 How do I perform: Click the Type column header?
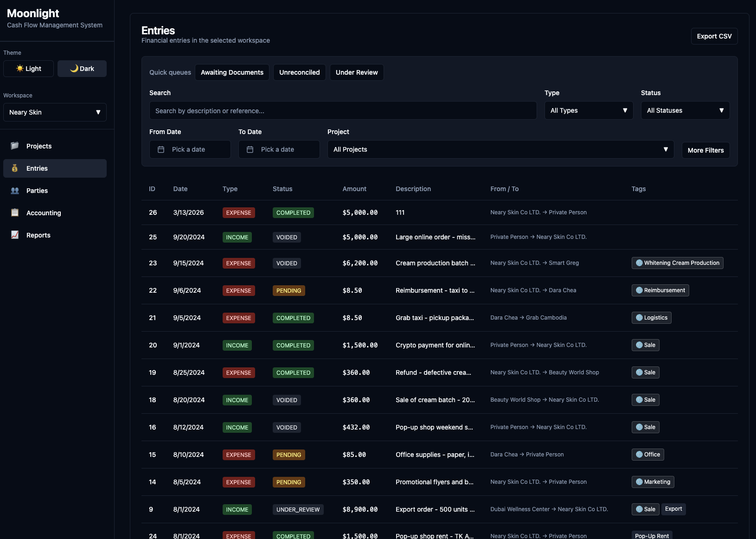(230, 189)
